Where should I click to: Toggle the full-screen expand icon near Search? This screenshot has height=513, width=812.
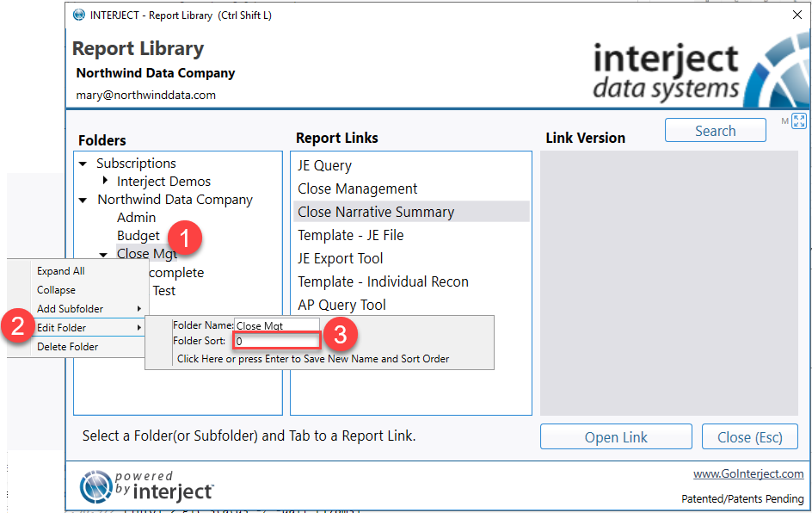[799, 121]
